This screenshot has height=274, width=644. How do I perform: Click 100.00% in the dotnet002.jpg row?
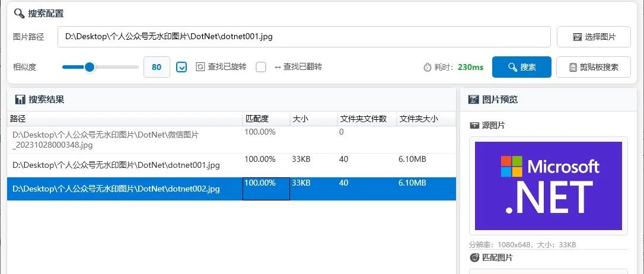tap(260, 183)
